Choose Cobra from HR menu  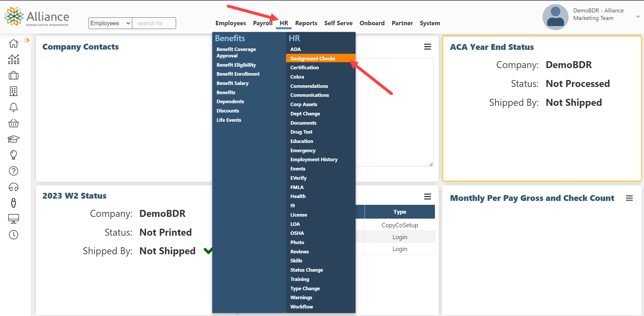(x=297, y=77)
